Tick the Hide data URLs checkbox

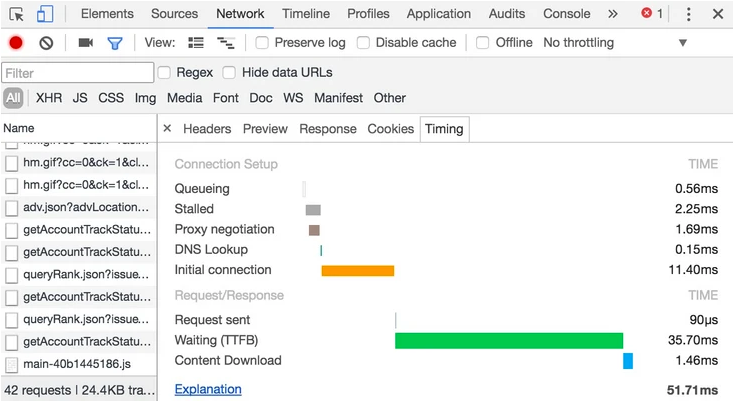[x=229, y=72]
